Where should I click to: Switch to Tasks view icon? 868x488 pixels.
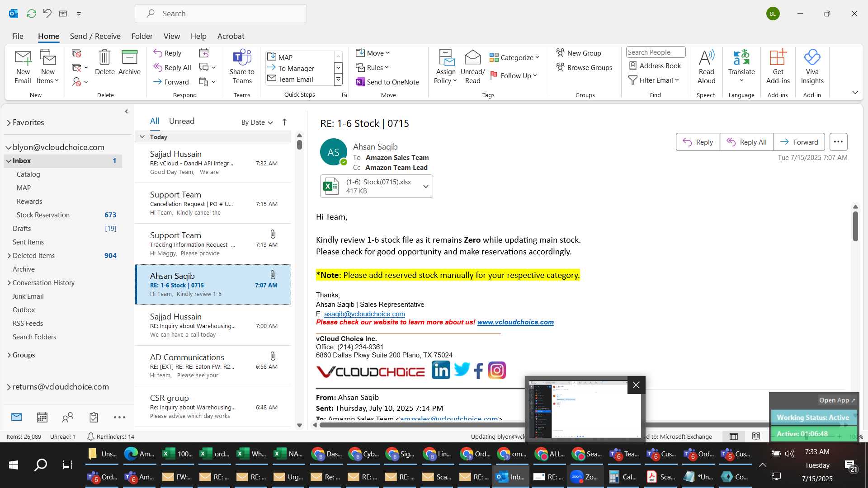pyautogui.click(x=94, y=417)
